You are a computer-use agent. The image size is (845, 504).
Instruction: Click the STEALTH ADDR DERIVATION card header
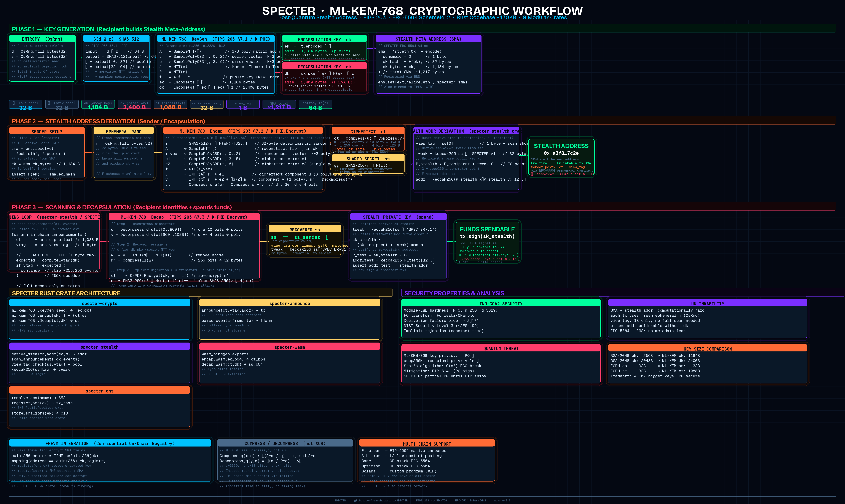click(x=466, y=131)
